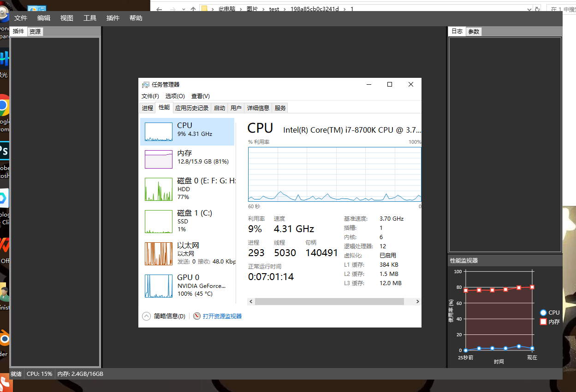Click the 打开资源监视器 link

click(222, 316)
